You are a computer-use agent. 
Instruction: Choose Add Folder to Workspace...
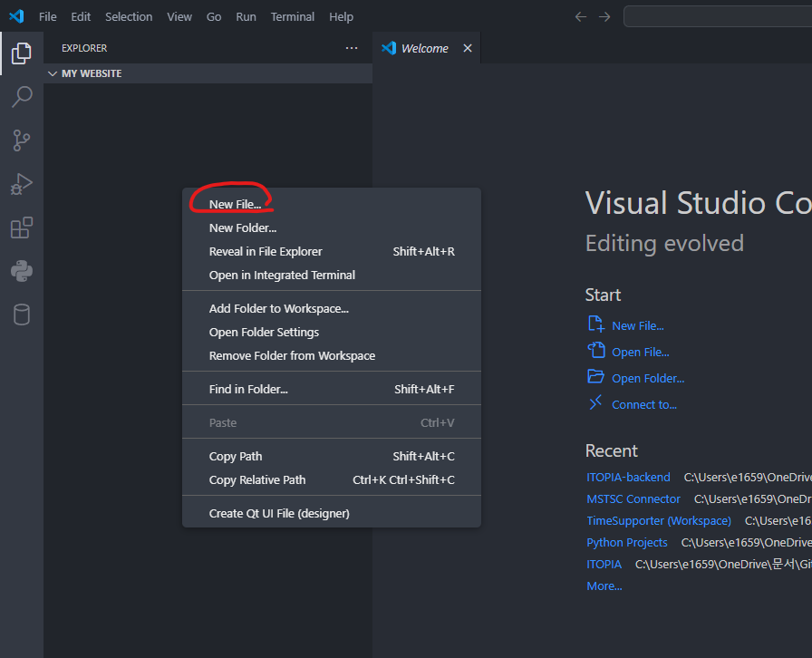click(332, 309)
